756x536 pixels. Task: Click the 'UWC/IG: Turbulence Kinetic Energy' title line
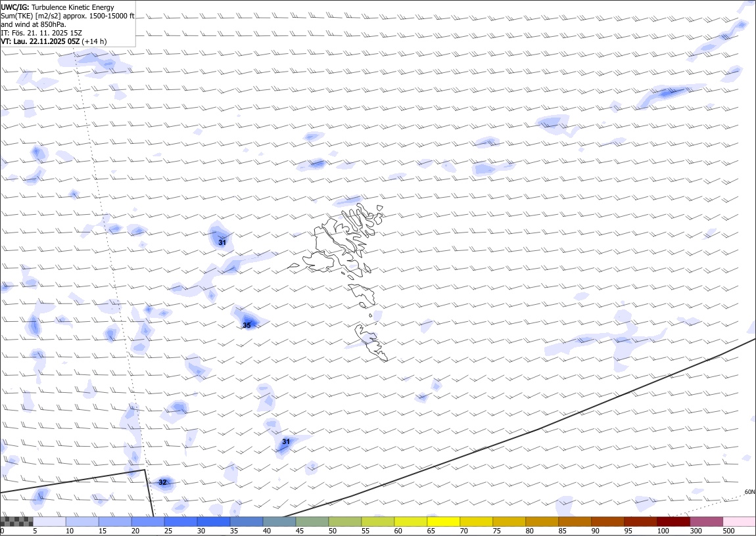[57, 7]
